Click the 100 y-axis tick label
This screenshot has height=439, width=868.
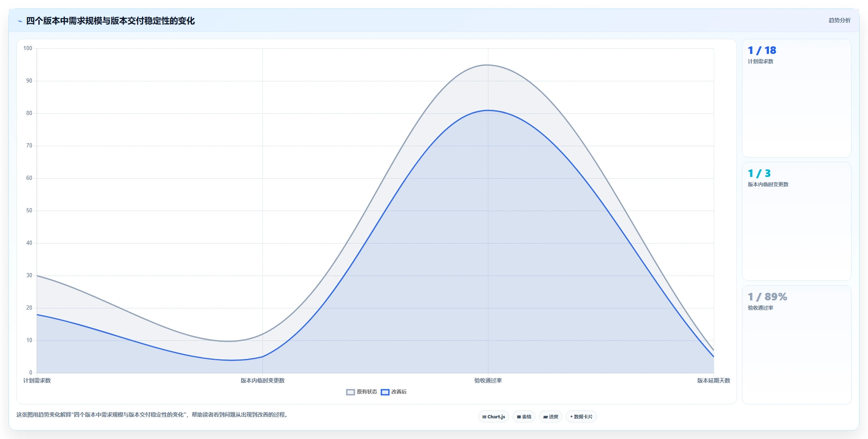pyautogui.click(x=28, y=48)
